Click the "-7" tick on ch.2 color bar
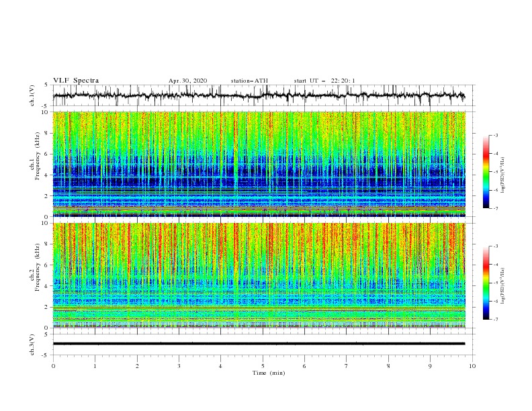Screen dimensions: 532x411 coord(495,320)
